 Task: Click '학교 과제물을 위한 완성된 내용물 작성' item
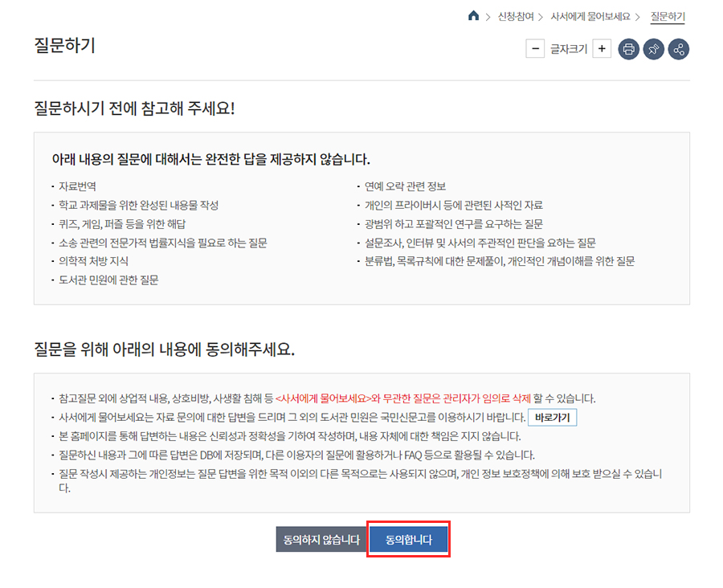138,205
